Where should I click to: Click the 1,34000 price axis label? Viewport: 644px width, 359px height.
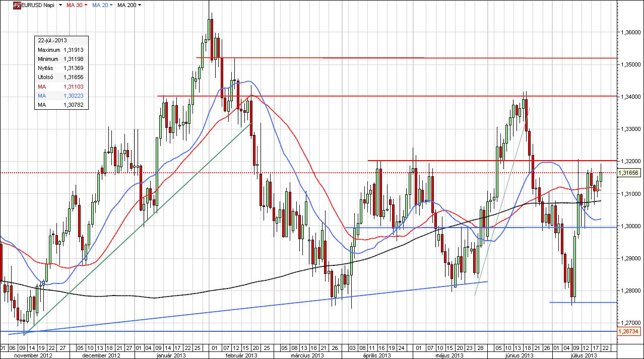630,97
